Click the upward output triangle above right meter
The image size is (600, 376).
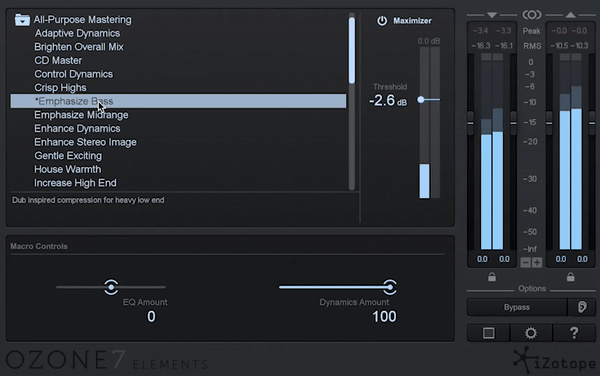pos(570,15)
